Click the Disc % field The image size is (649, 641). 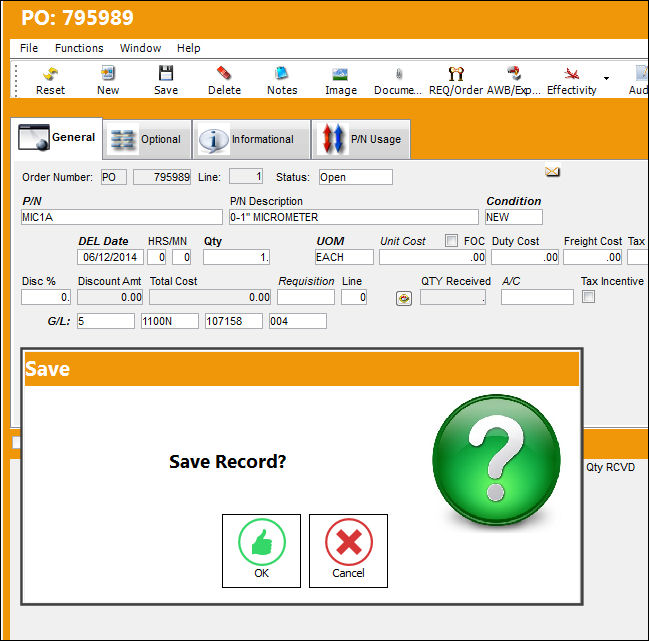click(46, 297)
